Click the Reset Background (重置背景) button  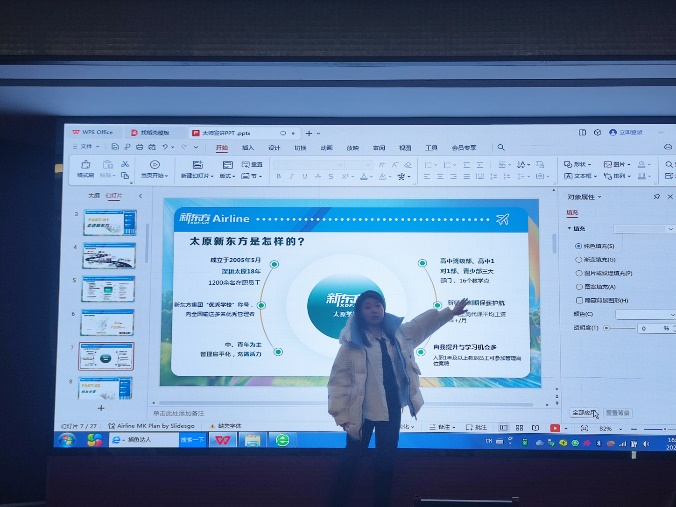pyautogui.click(x=618, y=412)
